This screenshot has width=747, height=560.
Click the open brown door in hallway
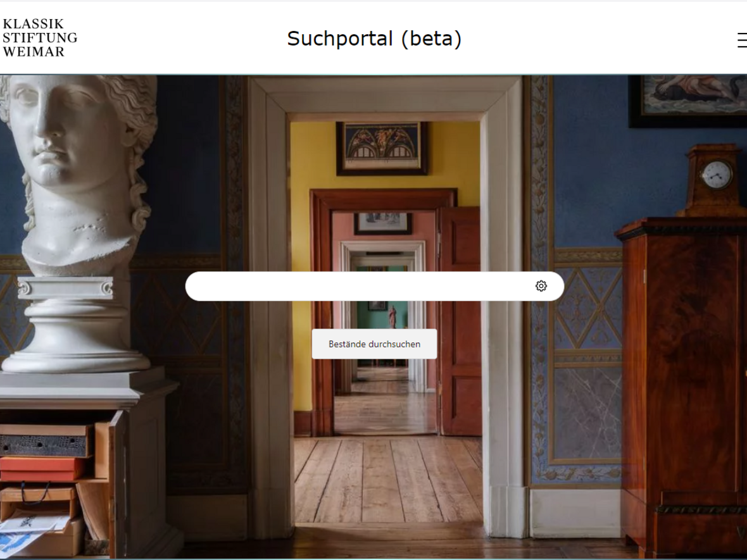[x=460, y=321]
